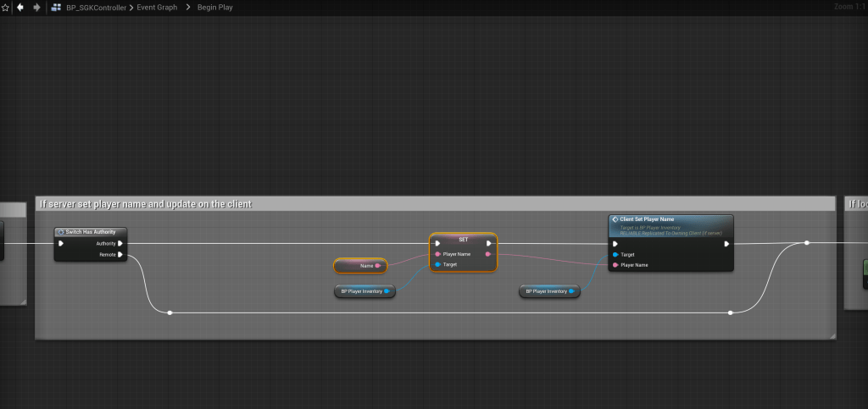Viewport: 868px width, 409px height.
Task: Select the SET node title
Action: (x=464, y=240)
